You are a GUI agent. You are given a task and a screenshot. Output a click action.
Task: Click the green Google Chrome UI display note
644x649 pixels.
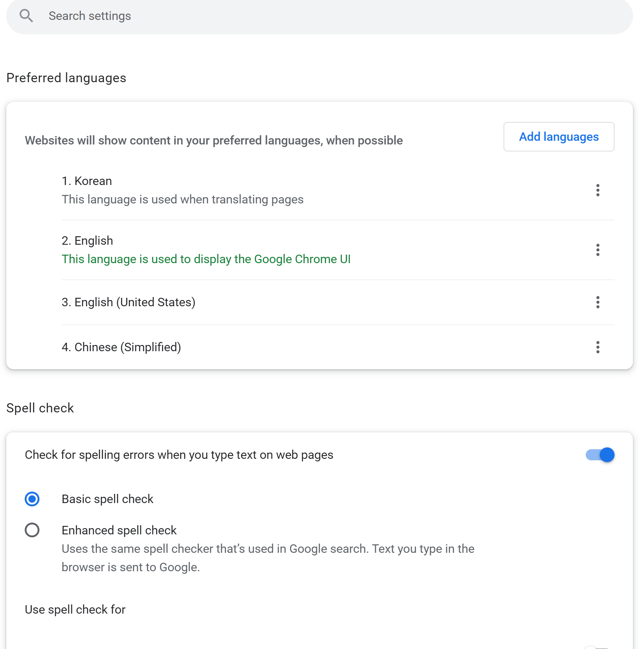206,259
